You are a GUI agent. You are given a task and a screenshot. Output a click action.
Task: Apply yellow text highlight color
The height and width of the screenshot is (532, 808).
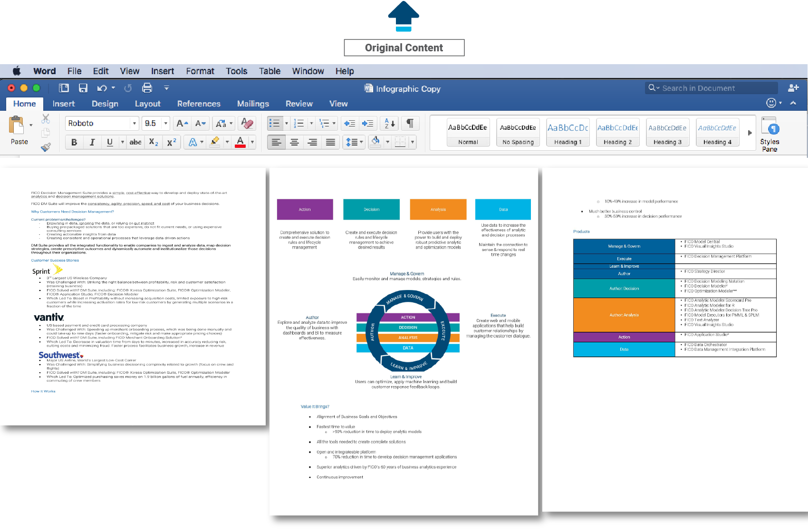click(215, 142)
